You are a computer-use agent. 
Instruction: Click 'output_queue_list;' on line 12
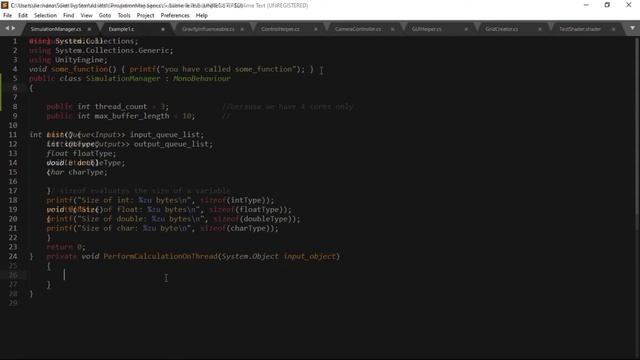[173, 144]
